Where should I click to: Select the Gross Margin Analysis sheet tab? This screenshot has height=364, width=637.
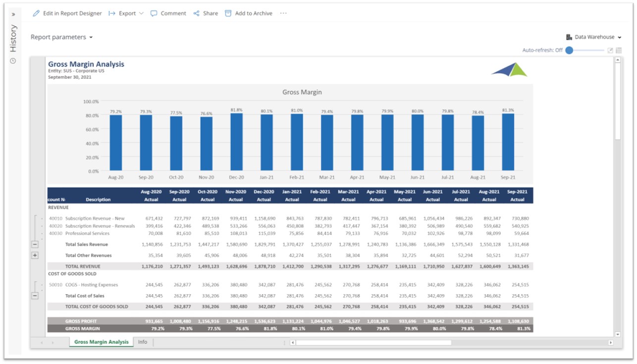pos(101,342)
